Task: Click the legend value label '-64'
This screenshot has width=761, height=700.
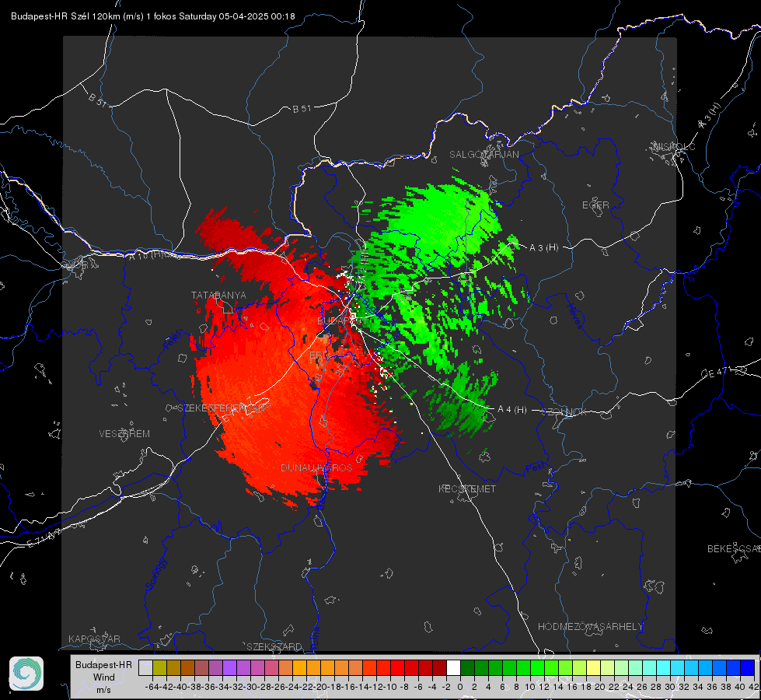Action: (x=152, y=687)
